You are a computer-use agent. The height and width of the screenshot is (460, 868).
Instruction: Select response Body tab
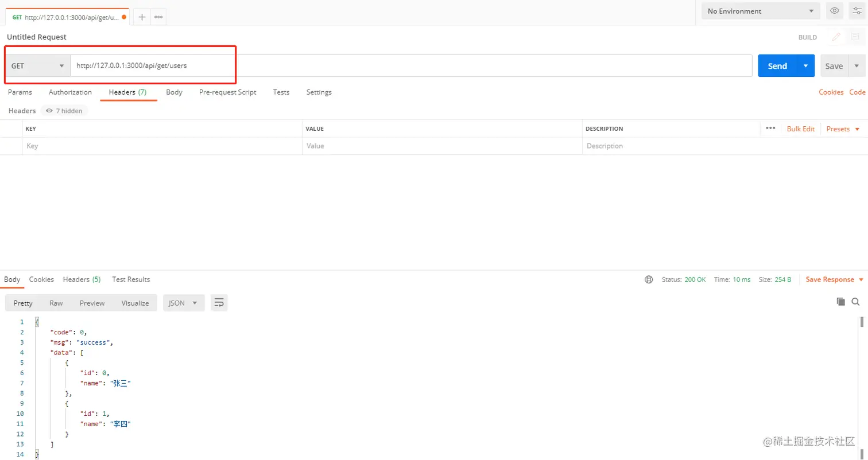click(x=12, y=279)
